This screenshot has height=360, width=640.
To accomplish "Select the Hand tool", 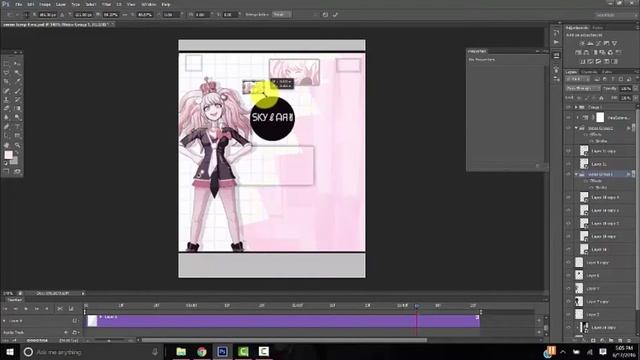I will coord(7,145).
